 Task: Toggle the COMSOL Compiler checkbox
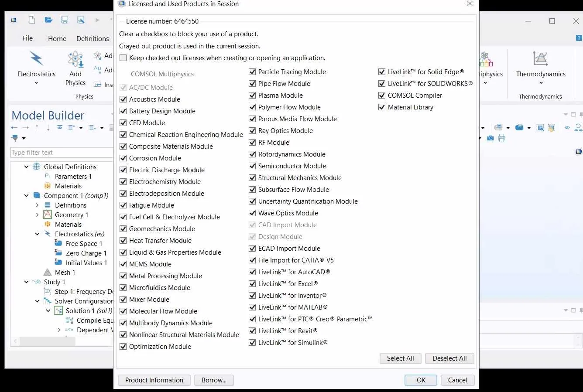pos(382,95)
